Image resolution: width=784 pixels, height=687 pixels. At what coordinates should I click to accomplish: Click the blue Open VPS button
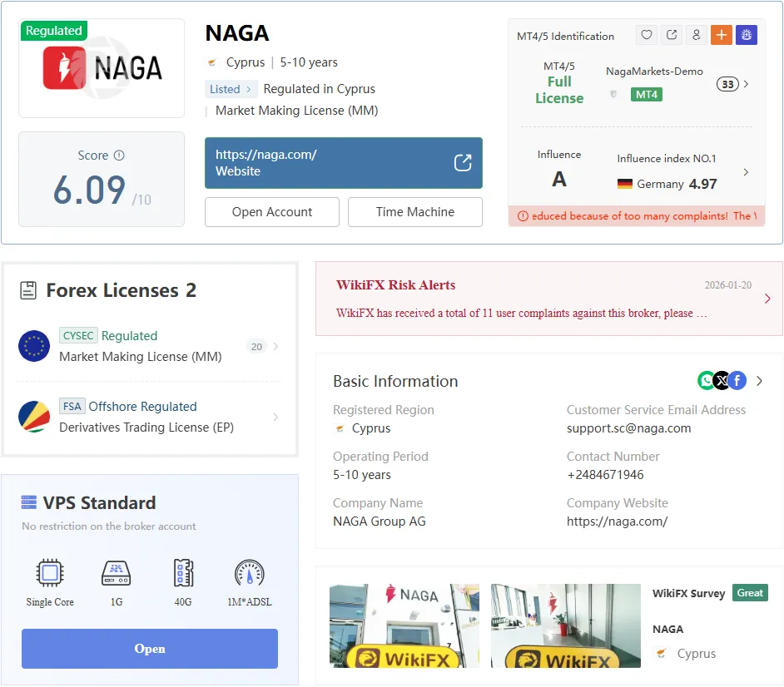(150, 649)
